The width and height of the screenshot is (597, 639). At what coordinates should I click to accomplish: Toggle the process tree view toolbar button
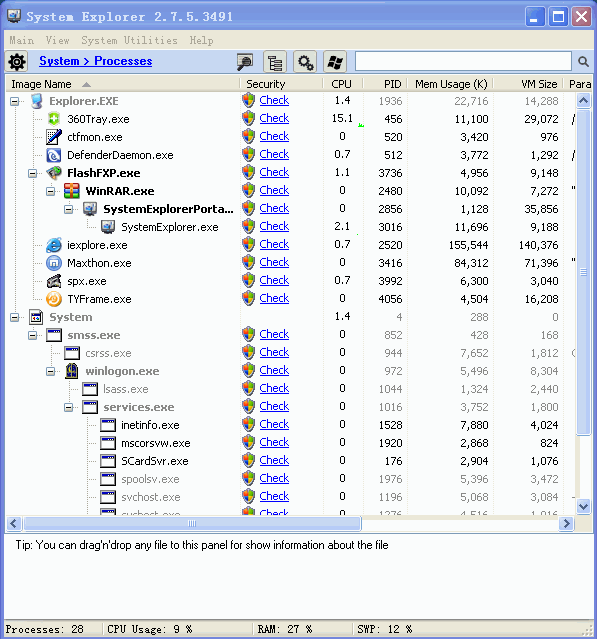pyautogui.click(x=275, y=62)
